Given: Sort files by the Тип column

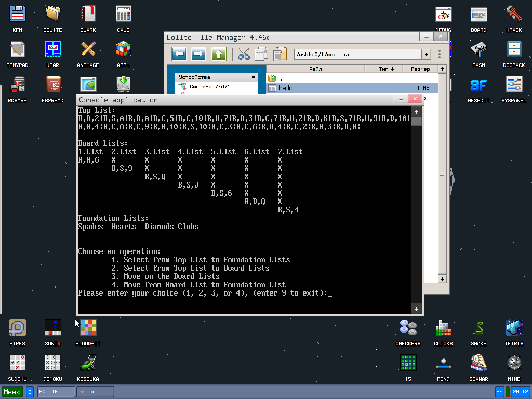Looking at the screenshot, I should 383,69.
